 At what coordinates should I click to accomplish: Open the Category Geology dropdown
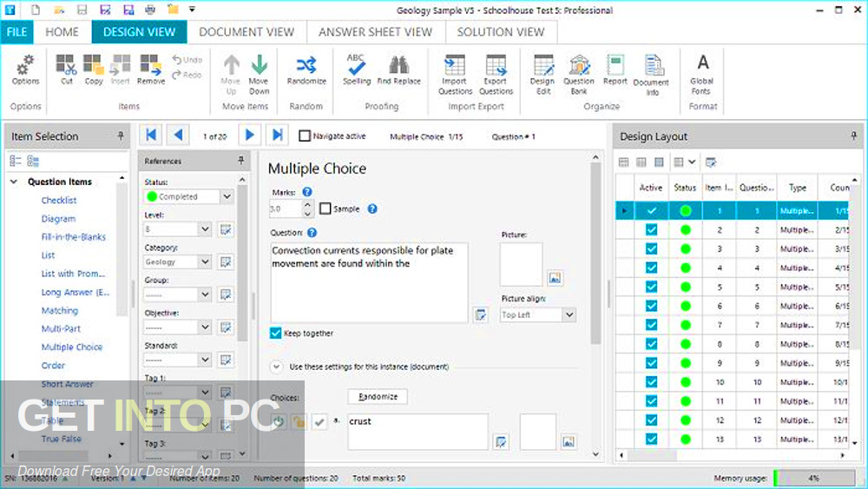pyautogui.click(x=205, y=262)
